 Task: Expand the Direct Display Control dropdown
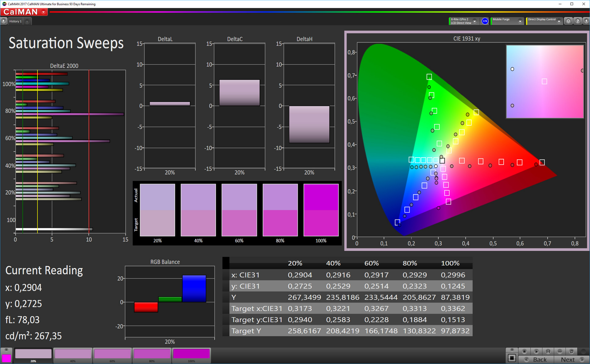[559, 21]
